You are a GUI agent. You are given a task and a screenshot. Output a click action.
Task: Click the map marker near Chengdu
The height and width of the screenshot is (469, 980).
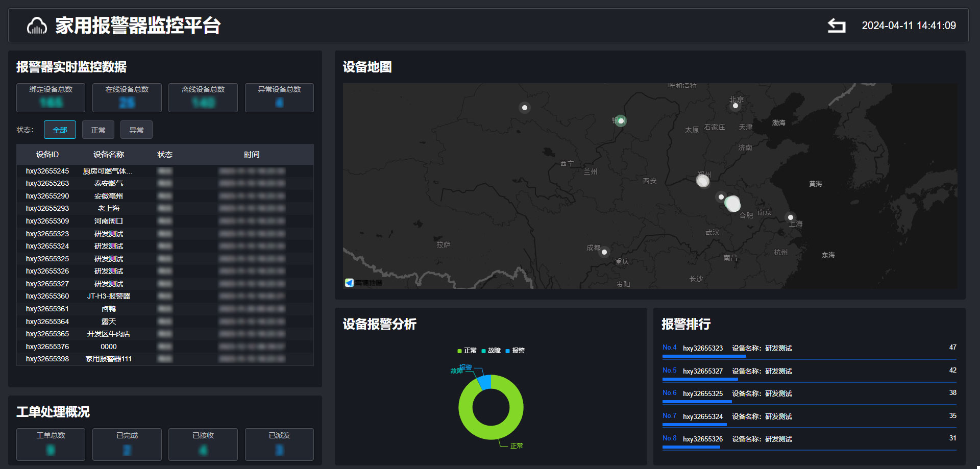[604, 252]
